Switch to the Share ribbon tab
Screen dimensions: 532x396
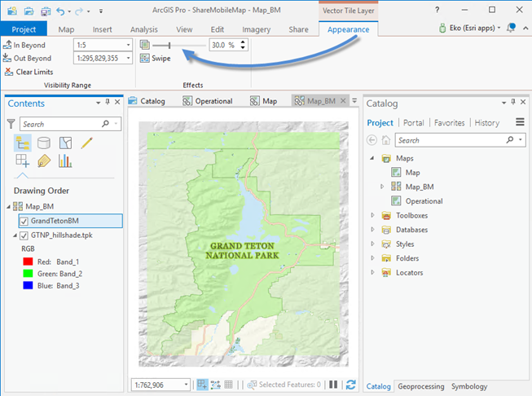298,29
